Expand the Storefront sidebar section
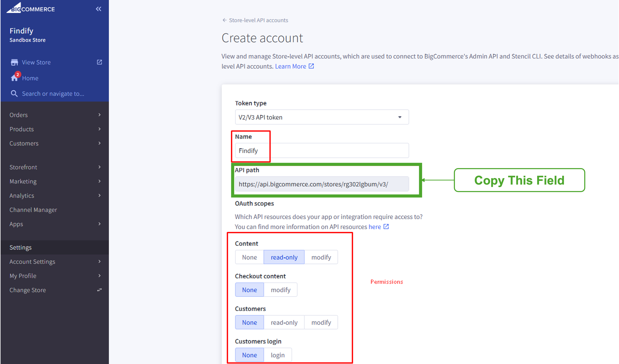This screenshot has width=619, height=364. 55,167
